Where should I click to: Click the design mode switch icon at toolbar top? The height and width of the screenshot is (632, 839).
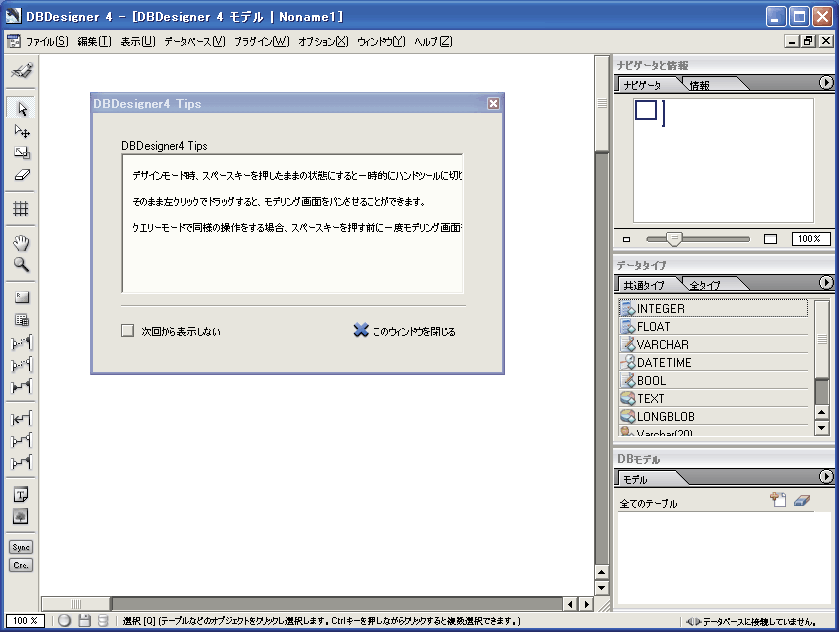21,71
